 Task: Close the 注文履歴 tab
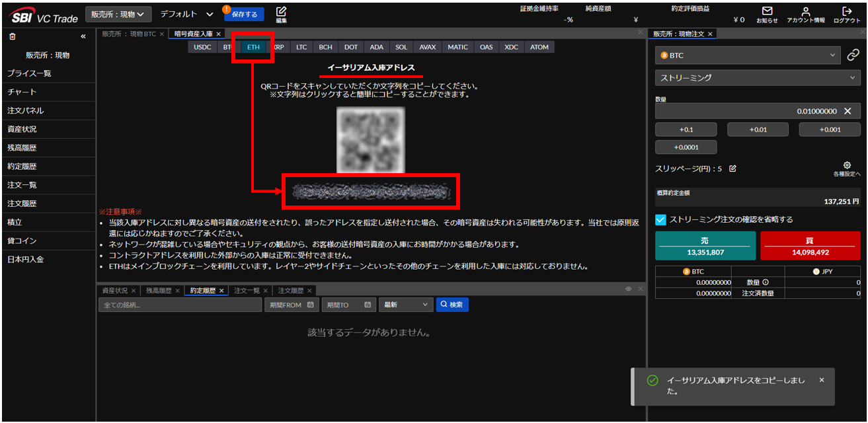tap(310, 291)
